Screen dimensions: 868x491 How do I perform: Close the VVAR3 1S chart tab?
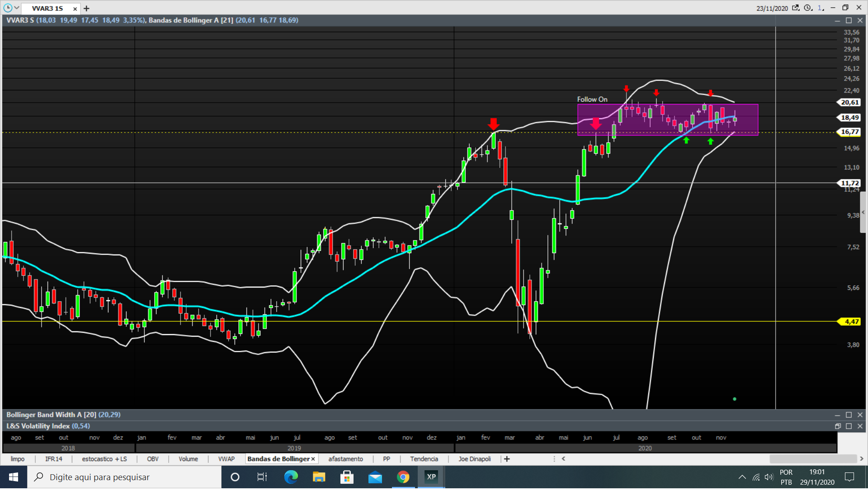point(75,9)
